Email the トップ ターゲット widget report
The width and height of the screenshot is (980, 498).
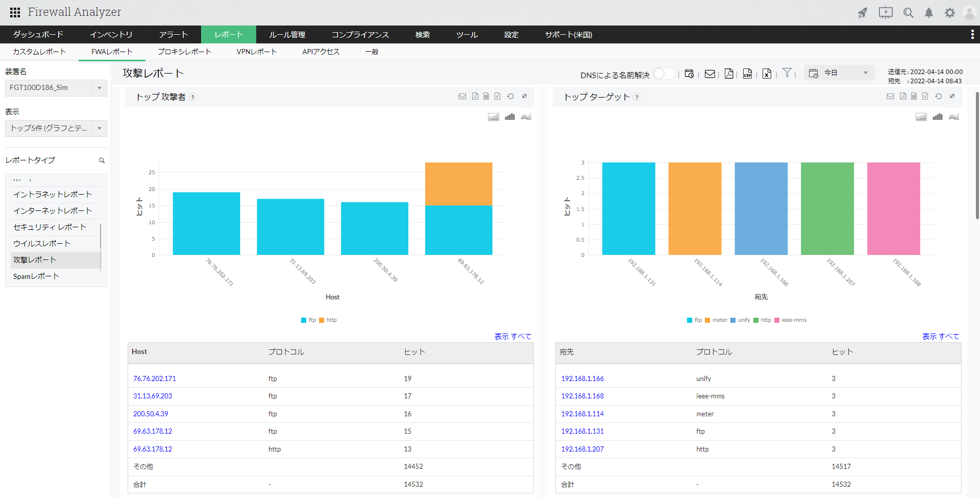(890, 97)
